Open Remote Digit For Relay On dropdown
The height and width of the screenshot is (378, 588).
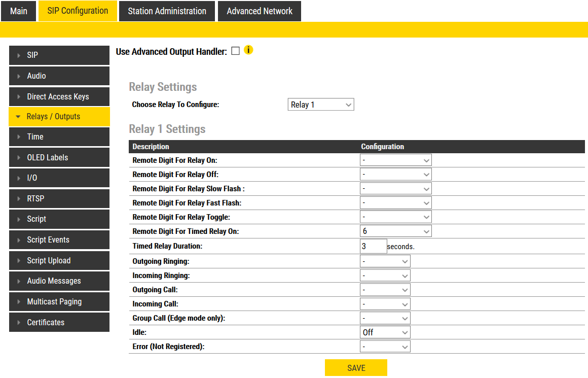pos(395,160)
